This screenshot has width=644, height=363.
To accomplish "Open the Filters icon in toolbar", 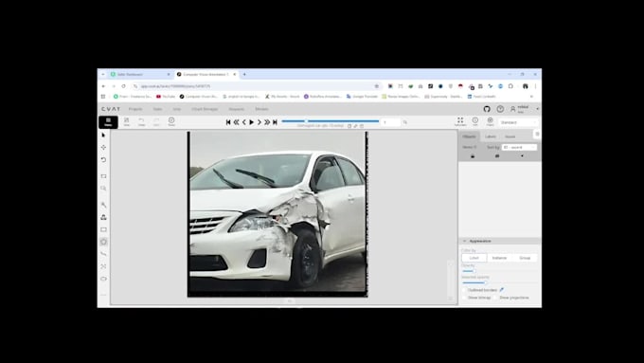I will [x=490, y=121].
